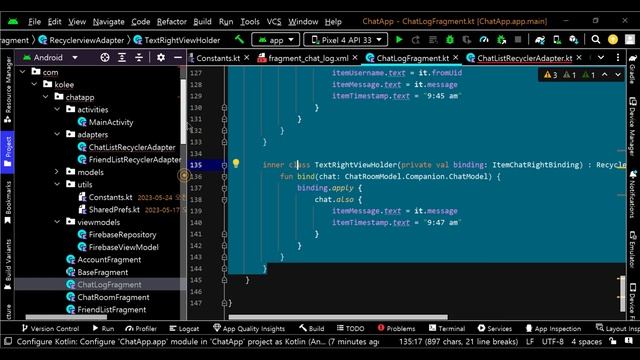640x360 pixels.
Task: Click Select Opened File target icon
Action: (x=105, y=58)
